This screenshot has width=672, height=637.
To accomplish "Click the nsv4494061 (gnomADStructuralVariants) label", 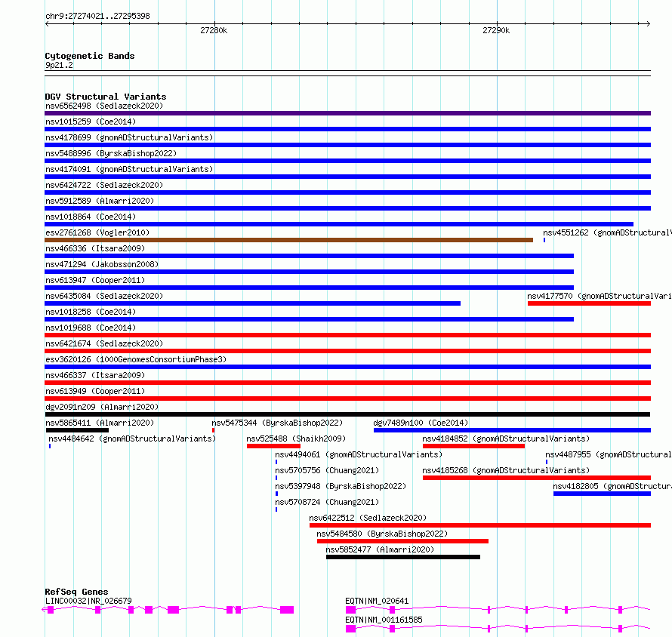I will coord(359,454).
